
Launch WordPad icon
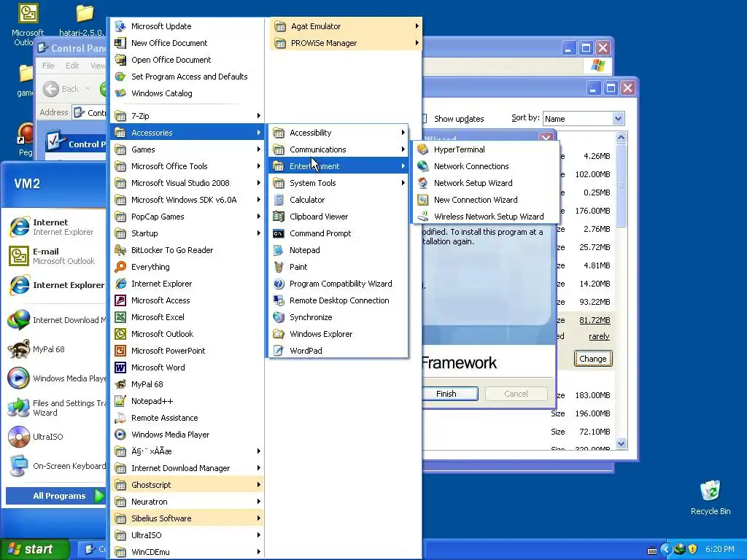pos(279,351)
